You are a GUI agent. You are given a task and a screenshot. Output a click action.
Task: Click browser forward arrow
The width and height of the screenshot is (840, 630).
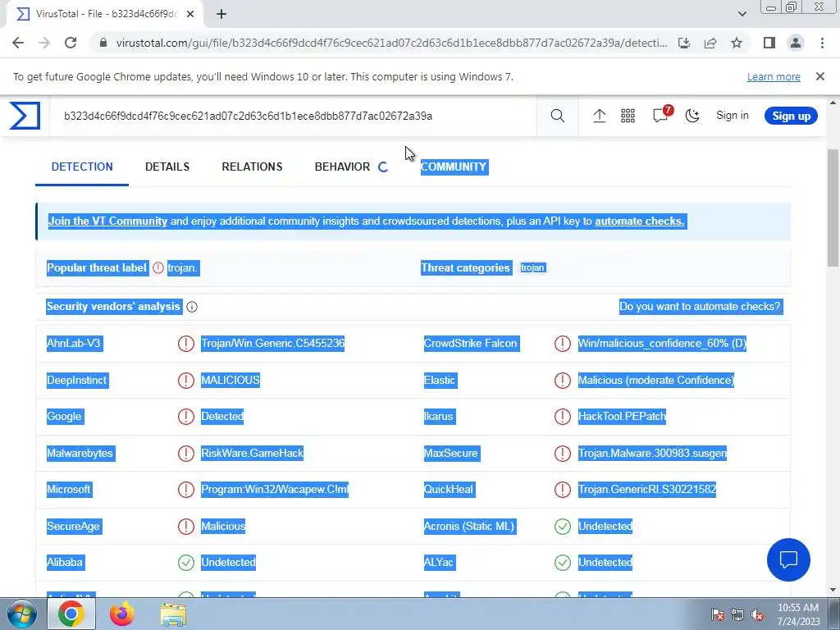pyautogui.click(x=44, y=43)
